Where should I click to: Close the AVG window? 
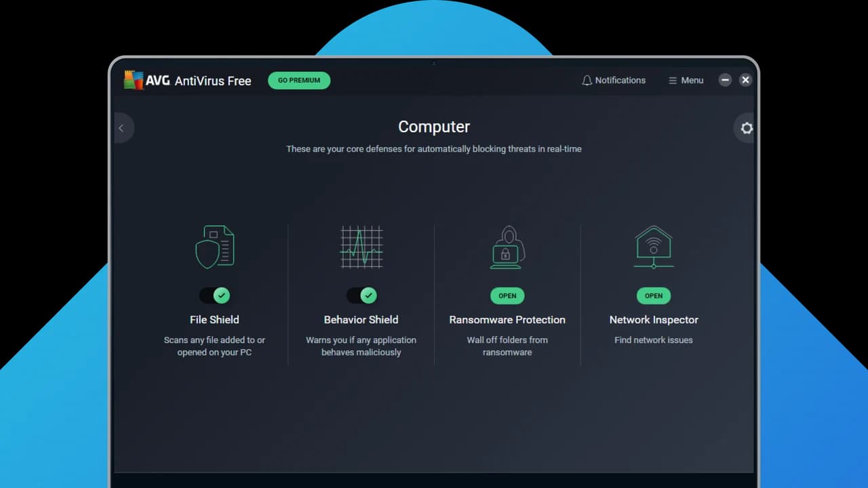click(x=745, y=80)
